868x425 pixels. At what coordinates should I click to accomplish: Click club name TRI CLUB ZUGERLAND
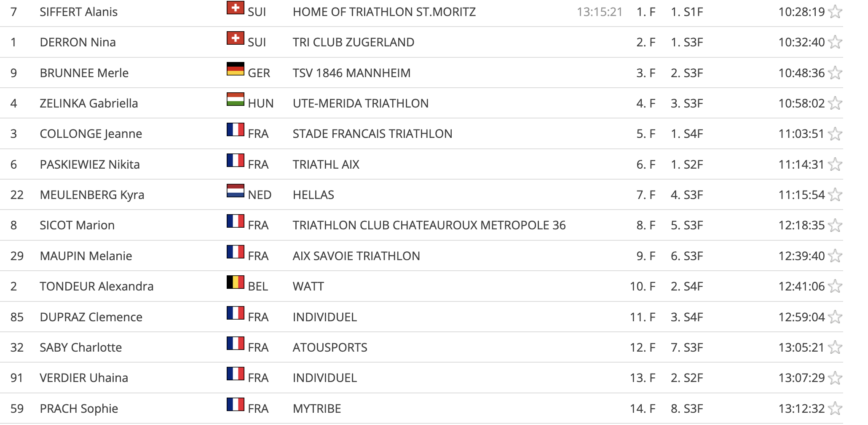pos(354,42)
